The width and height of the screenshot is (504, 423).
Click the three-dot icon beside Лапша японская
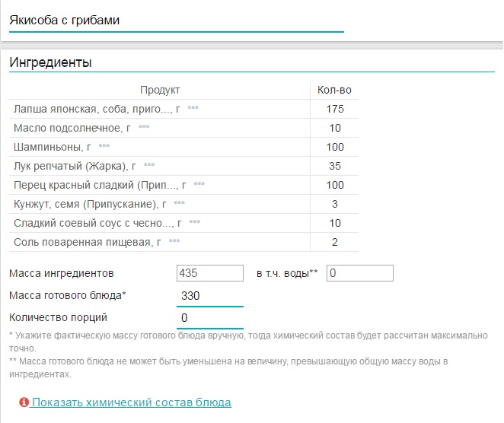[x=193, y=109]
